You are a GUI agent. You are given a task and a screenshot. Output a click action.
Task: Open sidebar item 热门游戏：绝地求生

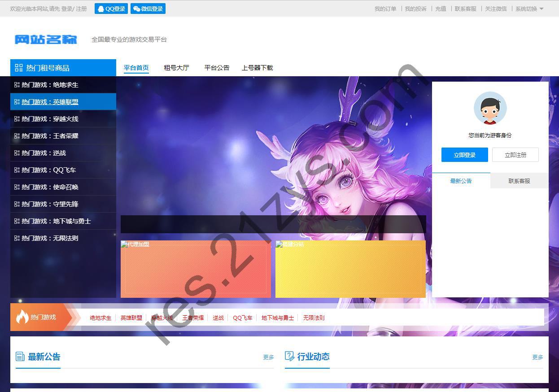click(63, 85)
